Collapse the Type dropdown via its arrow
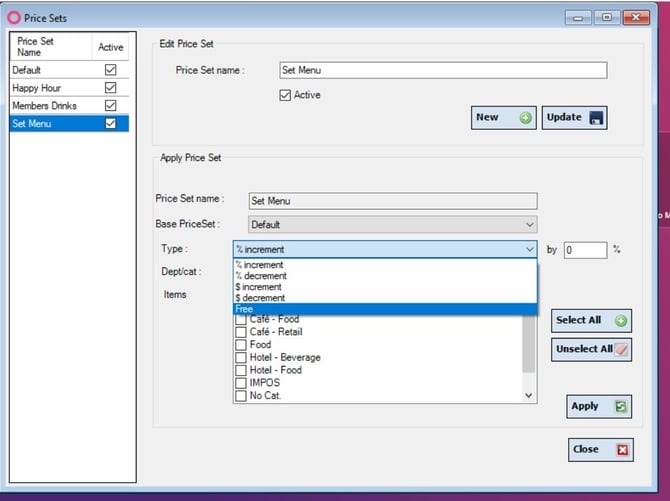The width and height of the screenshot is (670, 501). coord(529,249)
